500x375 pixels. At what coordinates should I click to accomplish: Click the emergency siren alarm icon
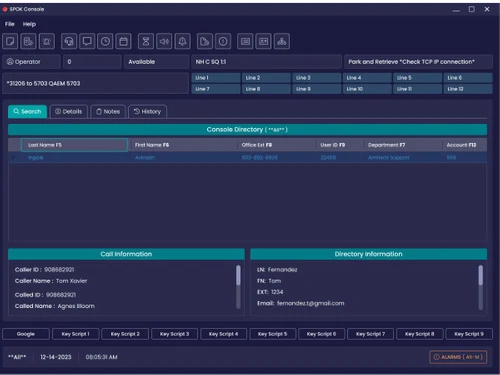tap(47, 41)
